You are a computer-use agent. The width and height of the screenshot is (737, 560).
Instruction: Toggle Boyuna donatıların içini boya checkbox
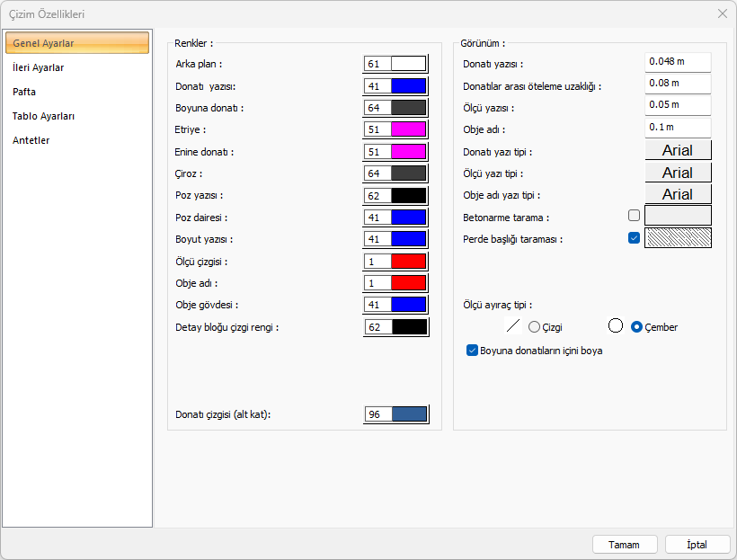472,351
